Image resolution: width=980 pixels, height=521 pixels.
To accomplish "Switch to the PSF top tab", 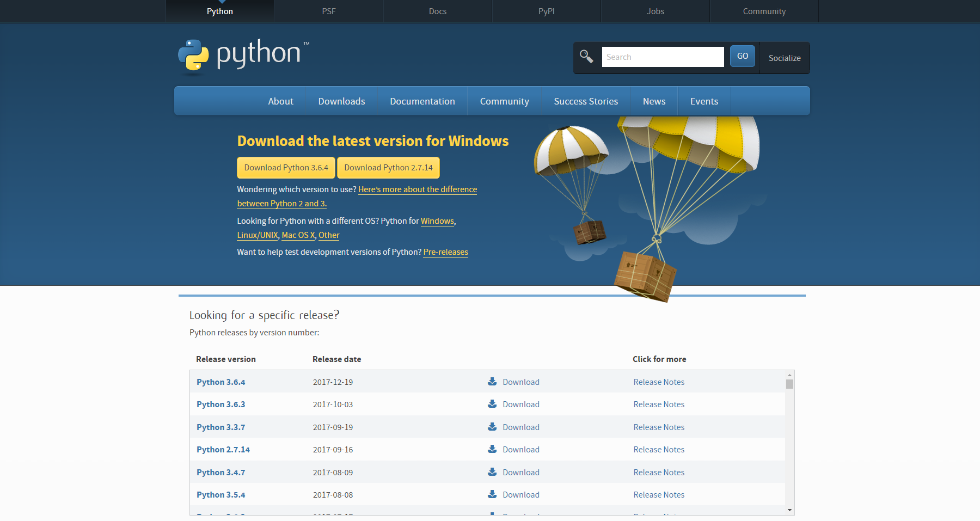I will [x=329, y=11].
